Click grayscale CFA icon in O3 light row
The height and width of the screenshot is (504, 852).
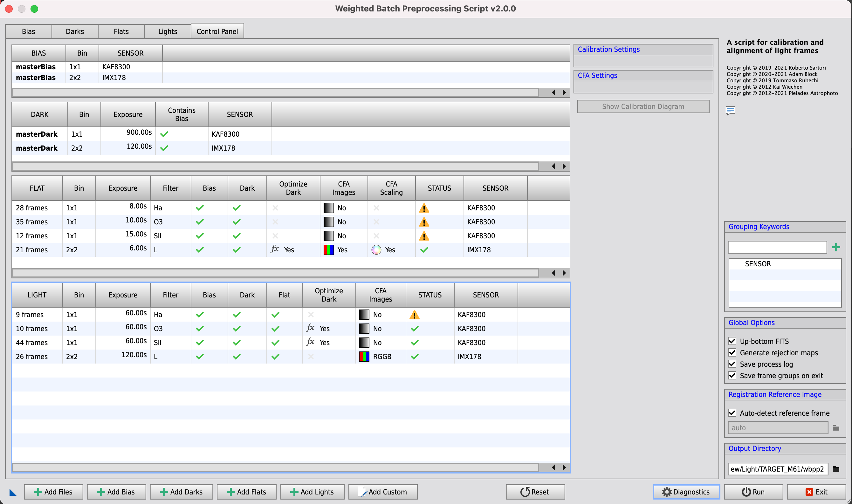pyautogui.click(x=364, y=328)
